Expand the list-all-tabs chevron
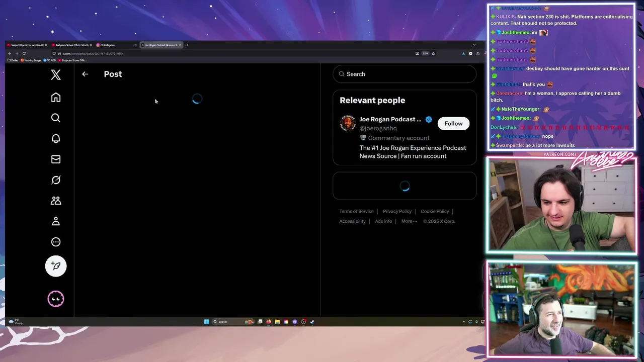The width and height of the screenshot is (644, 362). coord(474,45)
